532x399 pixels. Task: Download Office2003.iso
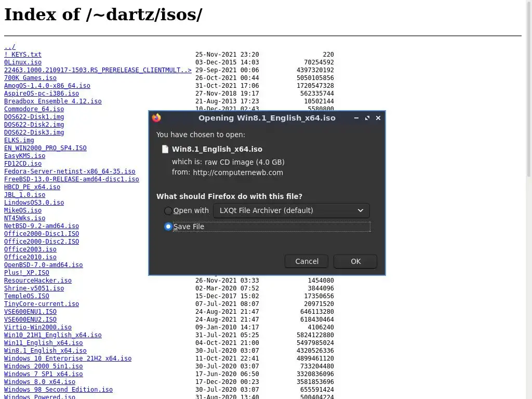(x=30, y=250)
